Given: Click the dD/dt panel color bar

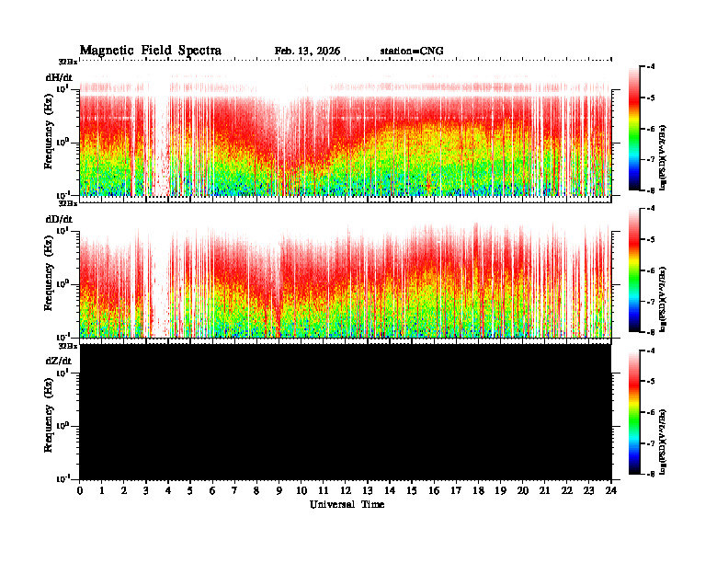Looking at the screenshot, I should pos(634,270).
